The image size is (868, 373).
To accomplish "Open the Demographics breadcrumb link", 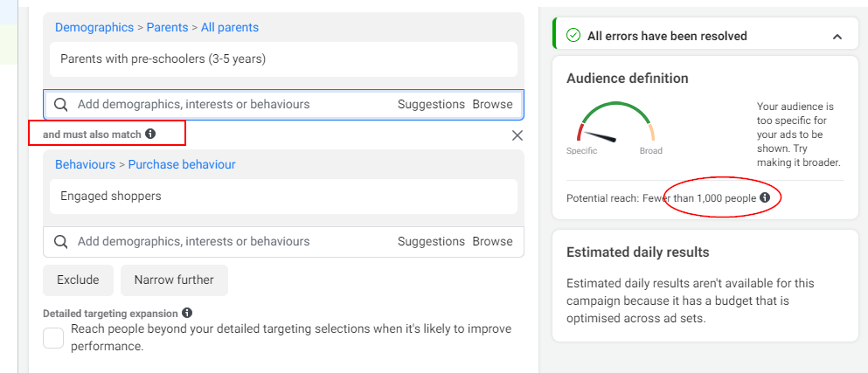I will click(x=94, y=27).
